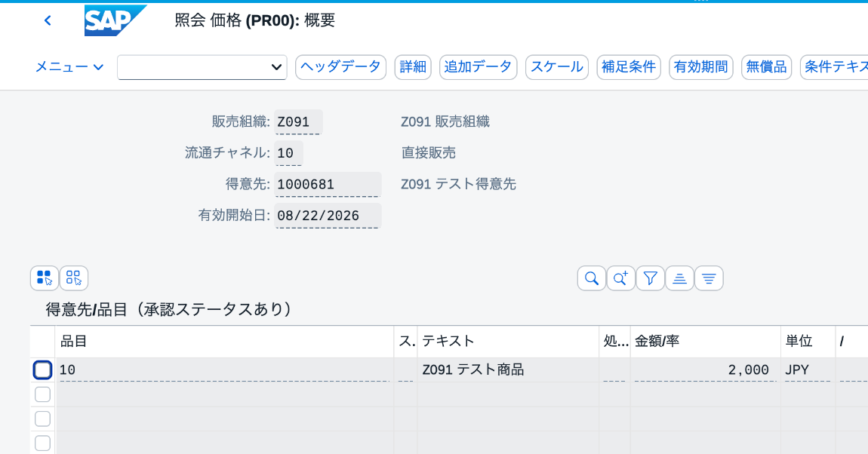Viewport: 868px width, 454px height.
Task: Click the JPY unit cell
Action: click(808, 370)
